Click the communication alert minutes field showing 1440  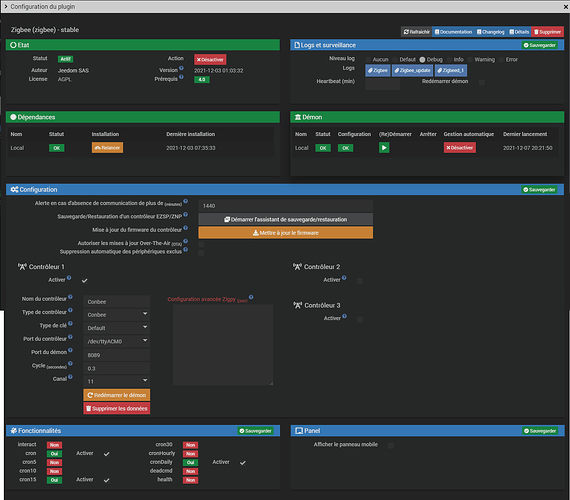tap(285, 206)
